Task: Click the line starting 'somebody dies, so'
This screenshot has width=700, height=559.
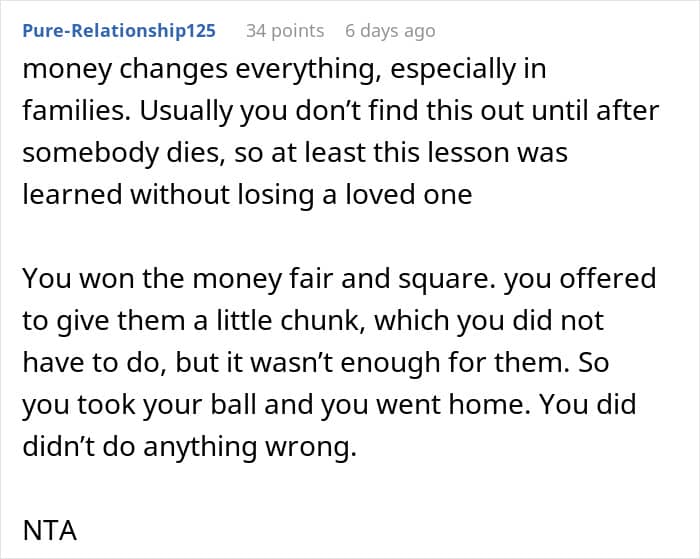Action: click(x=295, y=153)
